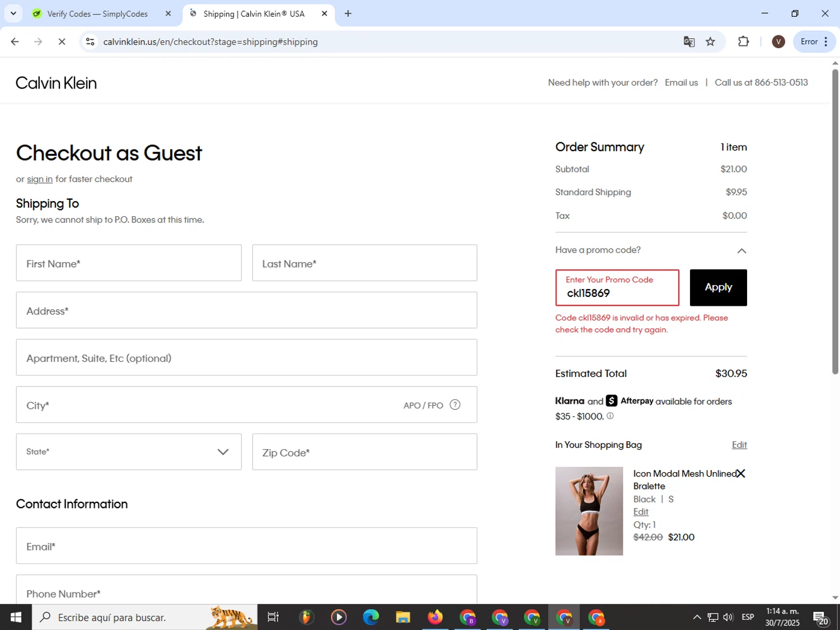The image size is (840, 630).
Task: Close the Verify Codes SimplyCodes tab
Action: coord(168,13)
